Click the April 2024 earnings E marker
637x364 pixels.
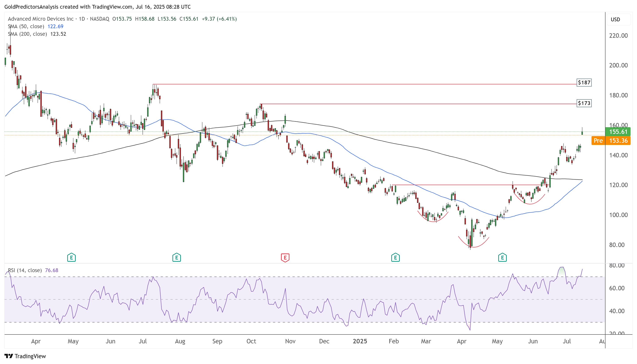tap(71, 257)
